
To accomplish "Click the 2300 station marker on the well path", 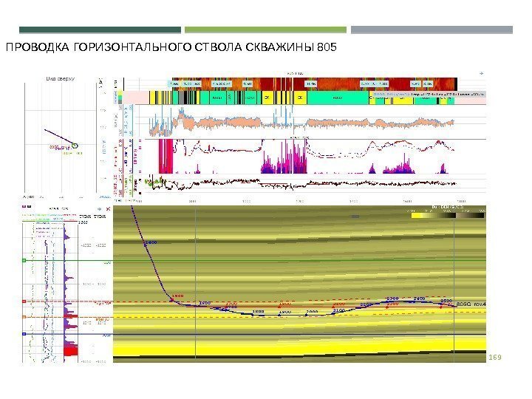I will coord(387,301).
